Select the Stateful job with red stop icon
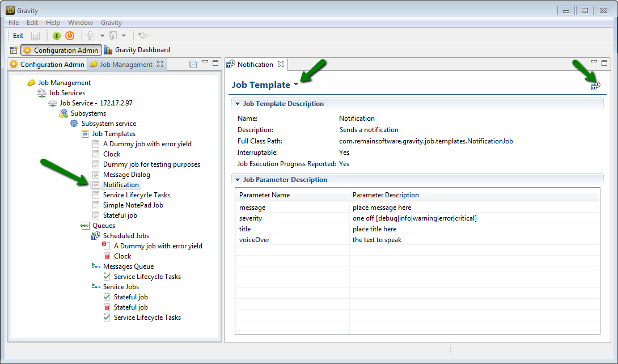Screen dimensions: 618x364 130,307
